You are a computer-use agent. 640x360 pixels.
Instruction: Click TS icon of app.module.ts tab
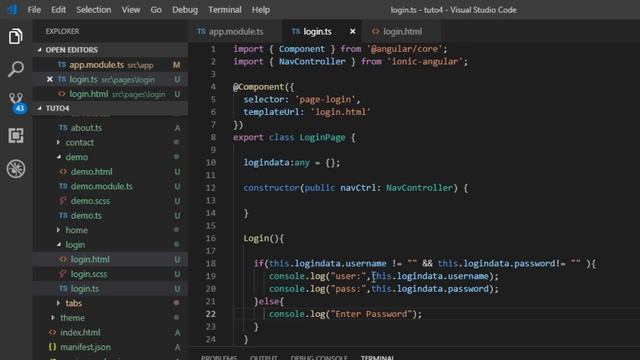201,31
